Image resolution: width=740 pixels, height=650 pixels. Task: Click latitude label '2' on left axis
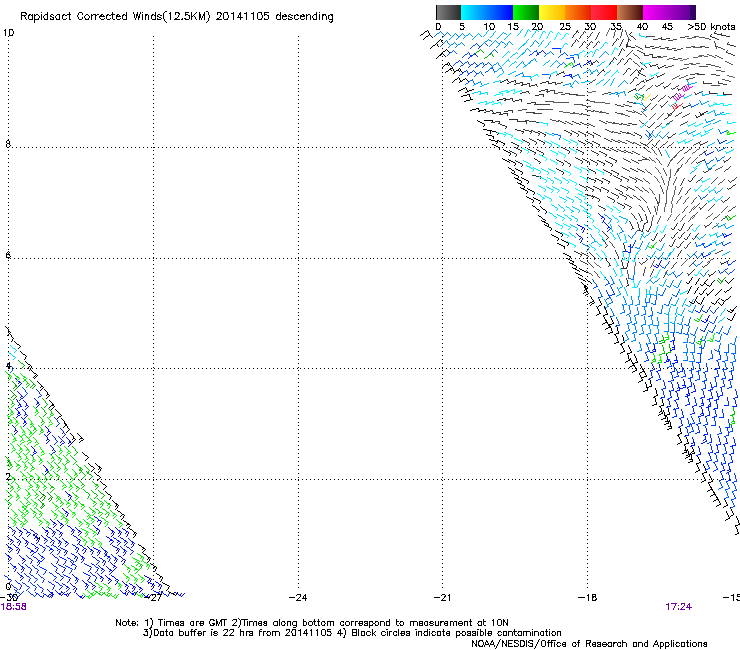pos(8,476)
